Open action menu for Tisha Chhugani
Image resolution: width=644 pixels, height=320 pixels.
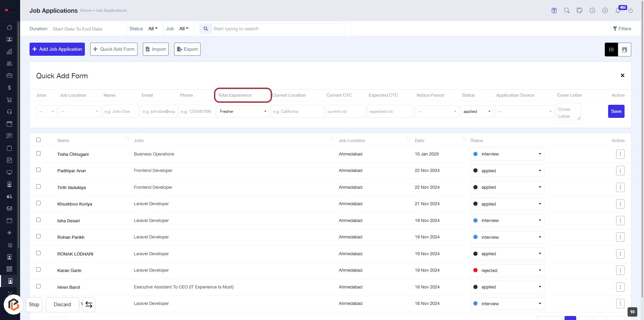click(620, 154)
